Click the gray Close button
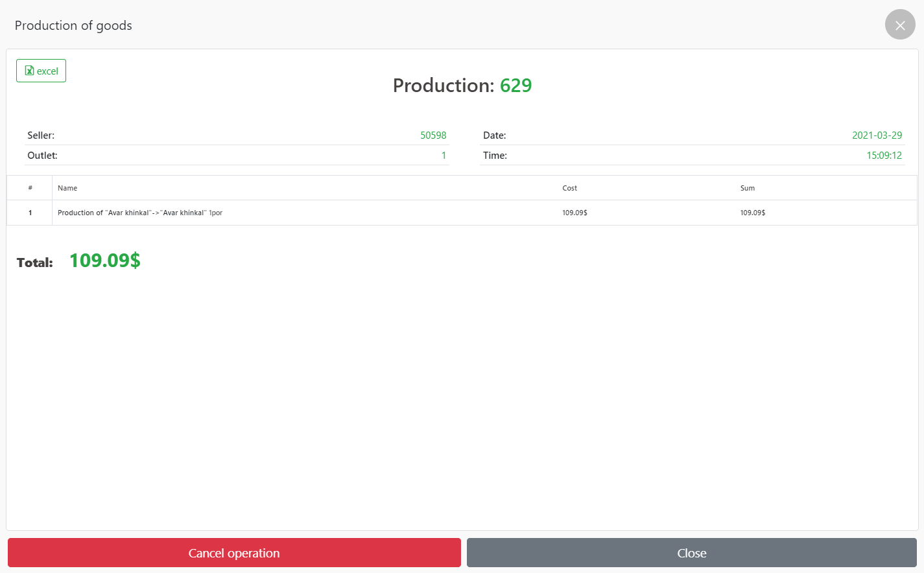 pos(691,553)
